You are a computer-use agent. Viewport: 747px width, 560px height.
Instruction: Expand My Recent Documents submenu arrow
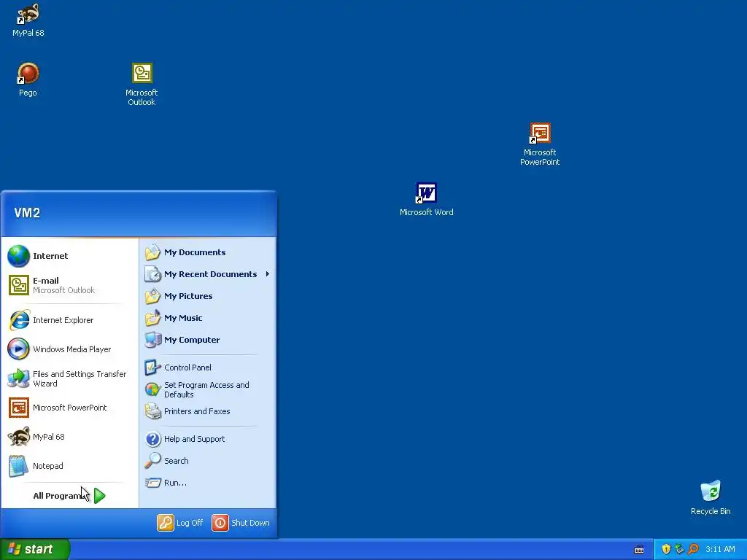[x=268, y=274]
